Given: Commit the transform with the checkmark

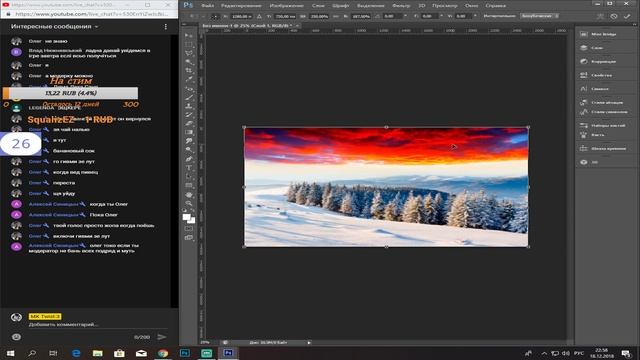Looking at the screenshot, I should pyautogui.click(x=627, y=16).
